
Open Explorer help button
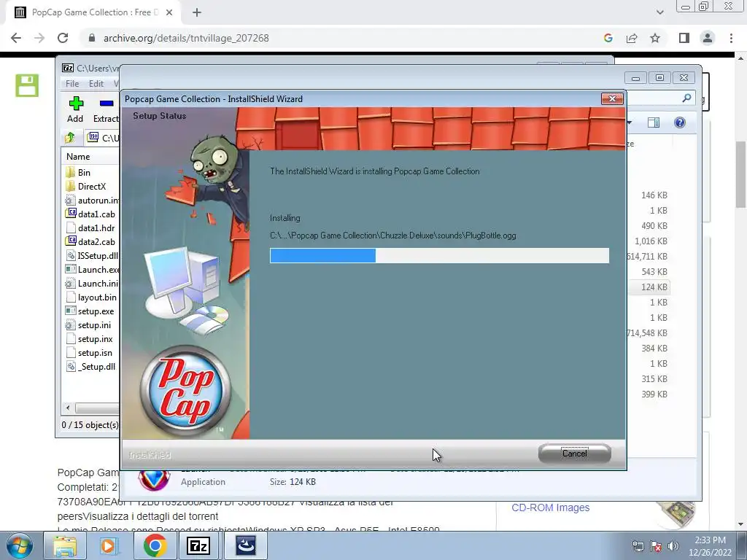tap(680, 122)
